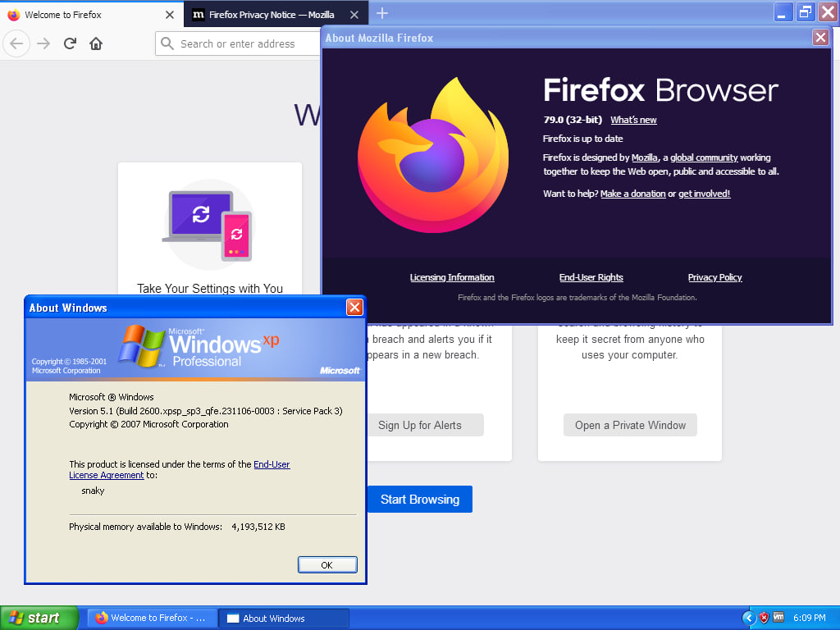The height and width of the screenshot is (630, 840).
Task: Go to Firefox home page icon
Action: point(96,43)
